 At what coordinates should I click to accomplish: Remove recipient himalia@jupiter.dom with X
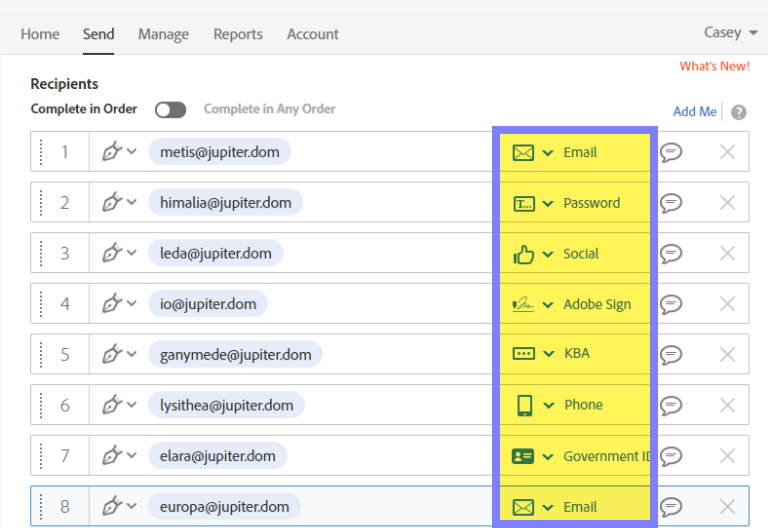coord(727,203)
